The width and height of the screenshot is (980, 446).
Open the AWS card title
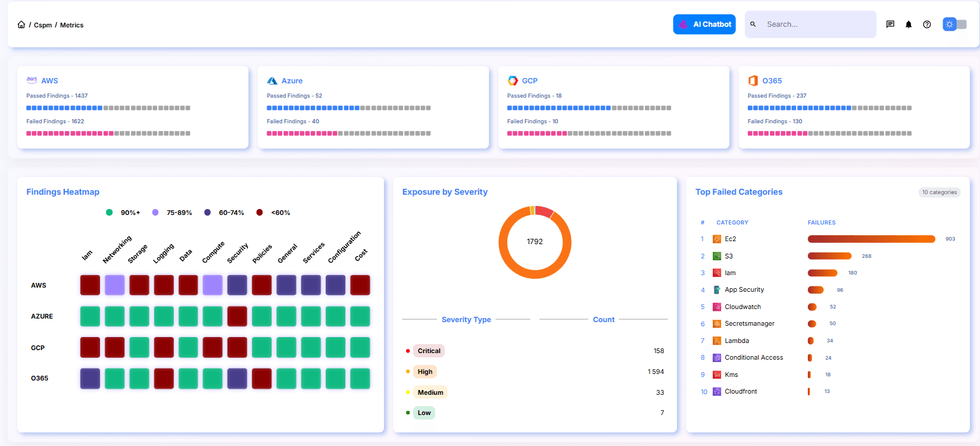click(x=49, y=81)
